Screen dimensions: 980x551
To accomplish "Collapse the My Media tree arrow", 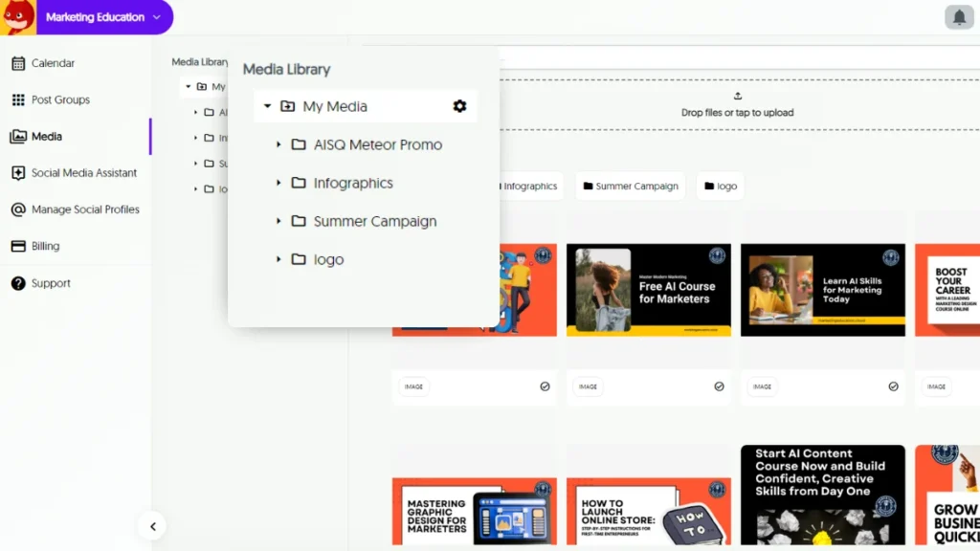I will pyautogui.click(x=268, y=106).
